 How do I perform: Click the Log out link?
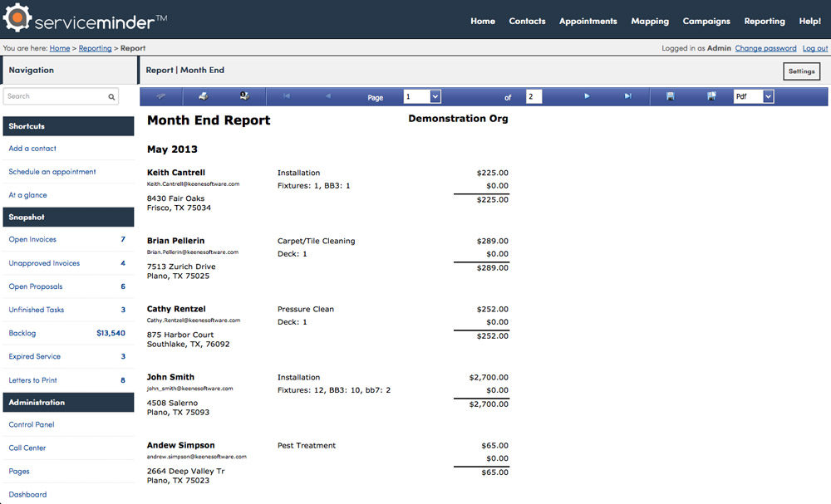pyautogui.click(x=814, y=48)
